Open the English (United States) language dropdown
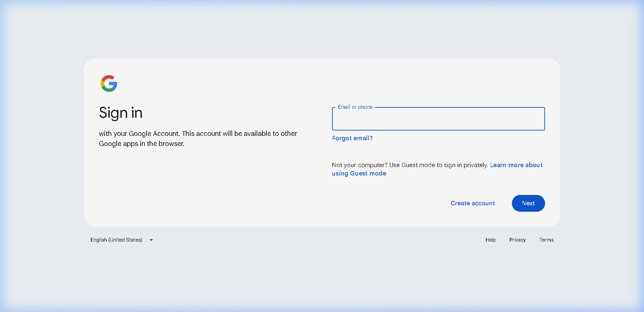Viewport: 644px width, 312px height. (122, 240)
